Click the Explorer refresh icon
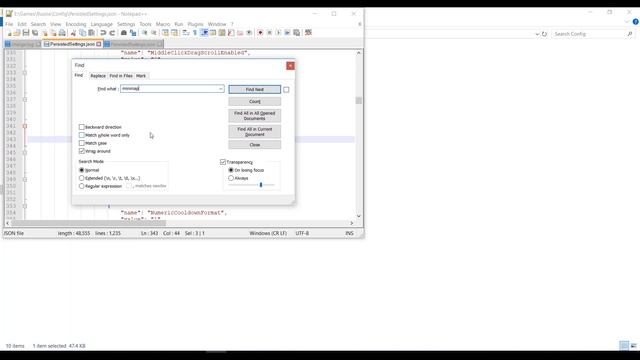This screenshot has height=360, width=640. pyautogui.click(x=544, y=34)
